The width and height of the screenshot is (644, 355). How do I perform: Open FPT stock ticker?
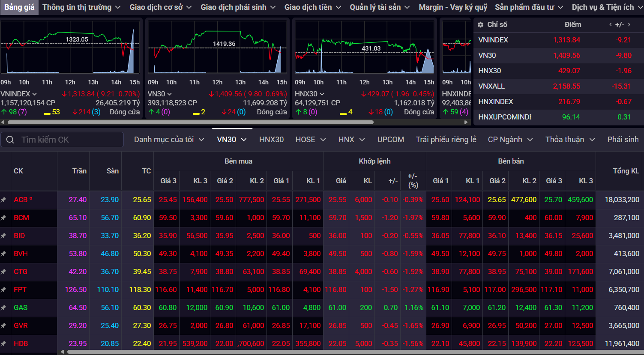click(20, 289)
